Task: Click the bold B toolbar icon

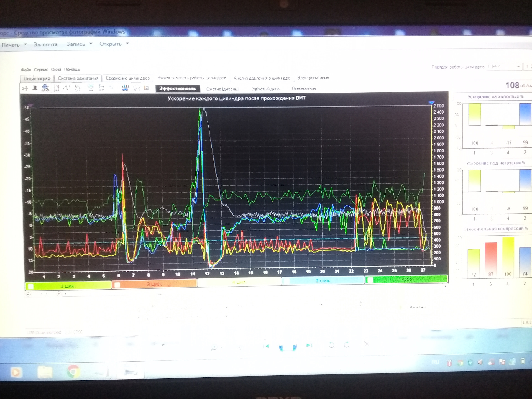Action: pos(35,88)
